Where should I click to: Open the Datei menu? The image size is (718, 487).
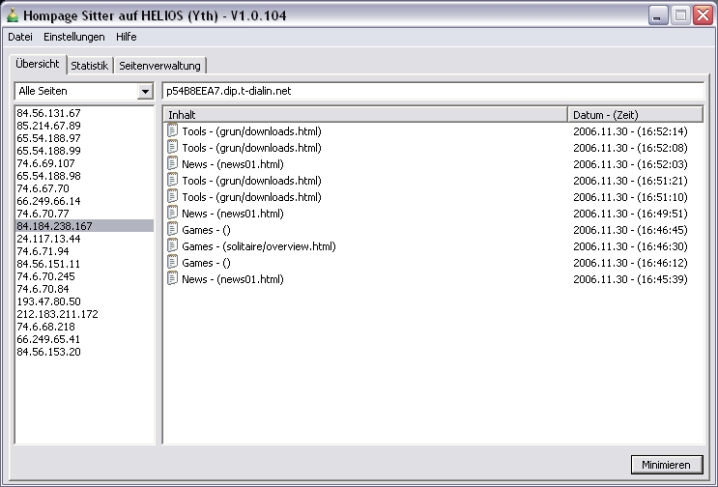tap(20, 37)
